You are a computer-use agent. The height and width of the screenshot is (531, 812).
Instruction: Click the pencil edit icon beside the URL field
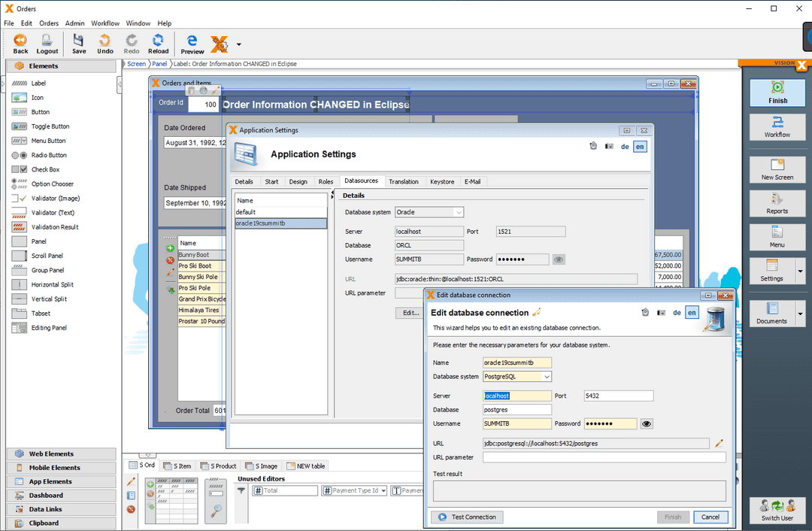tap(718, 443)
